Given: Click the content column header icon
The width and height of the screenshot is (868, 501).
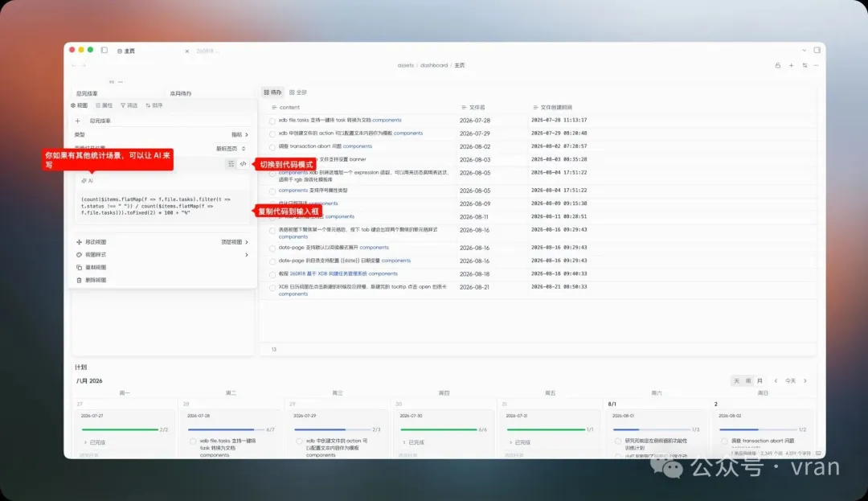Looking at the screenshot, I should click(274, 108).
